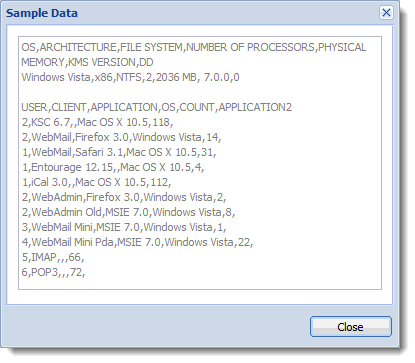415x363 pixels.
Task: Click the USER,CLIENT,APPLICATION header line
Action: [156, 107]
